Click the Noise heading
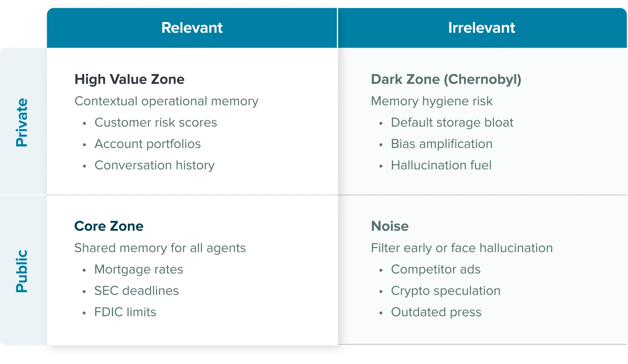 (389, 226)
